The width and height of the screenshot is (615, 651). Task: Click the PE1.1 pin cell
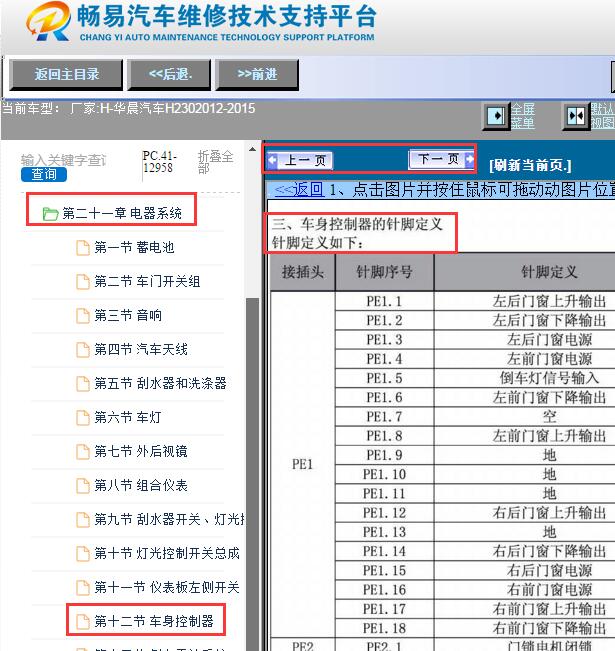click(x=385, y=301)
